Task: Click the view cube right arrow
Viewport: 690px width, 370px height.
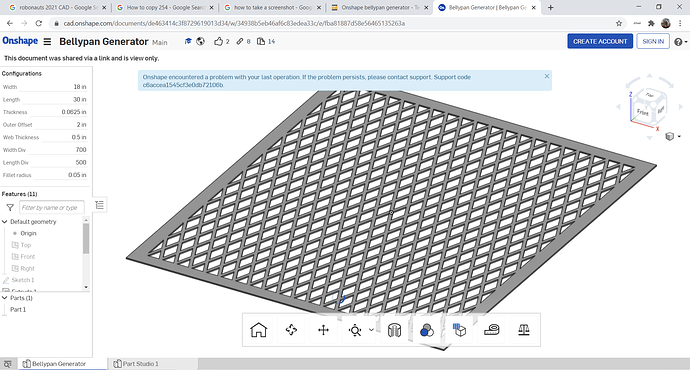Action: pyautogui.click(x=680, y=106)
